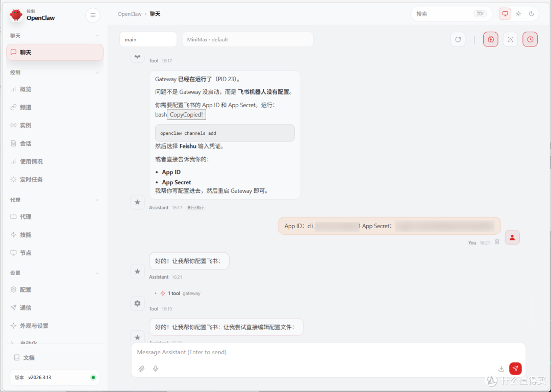
Task: Go to the 频道 channels page
Action: point(55,107)
